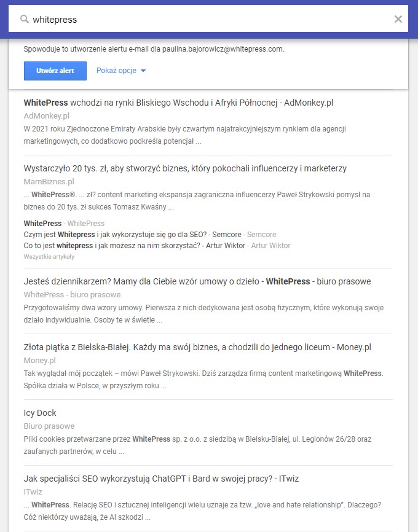Click the 'MamBiznes.pl' source label
This screenshot has width=418, height=532.
click(x=49, y=181)
